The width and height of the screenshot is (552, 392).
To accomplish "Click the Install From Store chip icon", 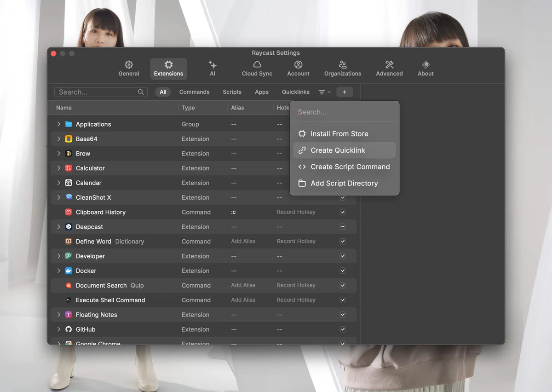I will point(302,134).
